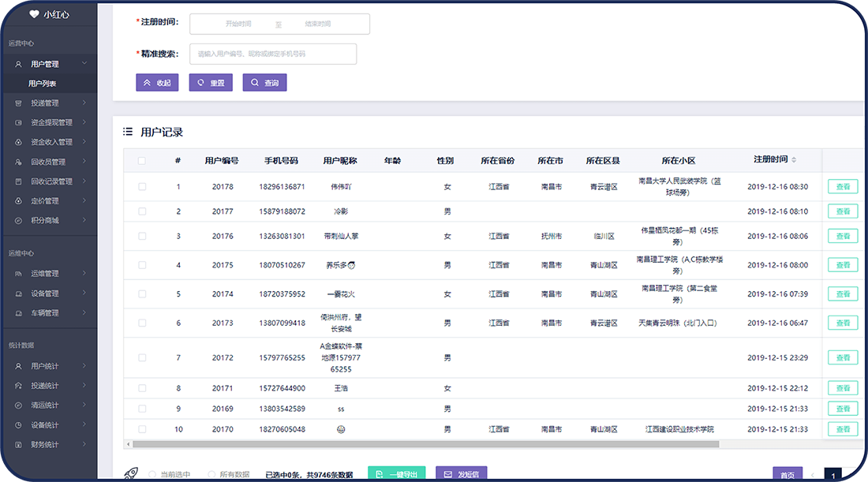Viewport: 868px width, 482px height.
Task: Click the 精准搜索 search input box
Action: tap(273, 54)
